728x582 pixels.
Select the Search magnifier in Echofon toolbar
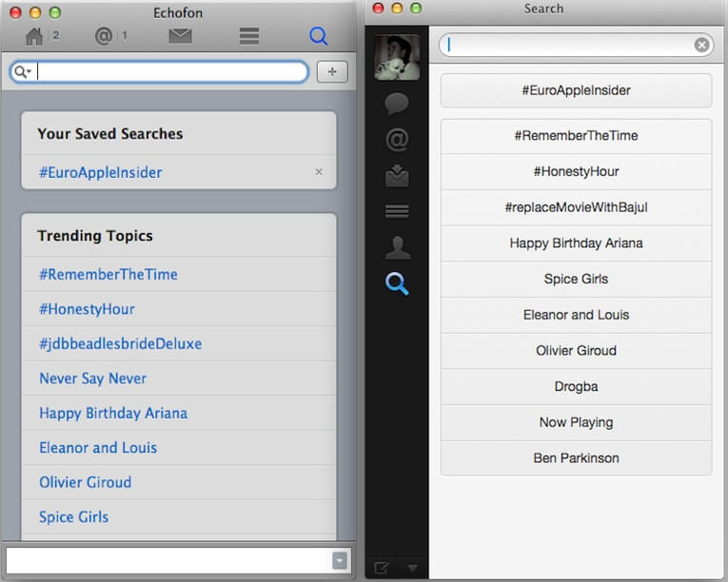[319, 36]
